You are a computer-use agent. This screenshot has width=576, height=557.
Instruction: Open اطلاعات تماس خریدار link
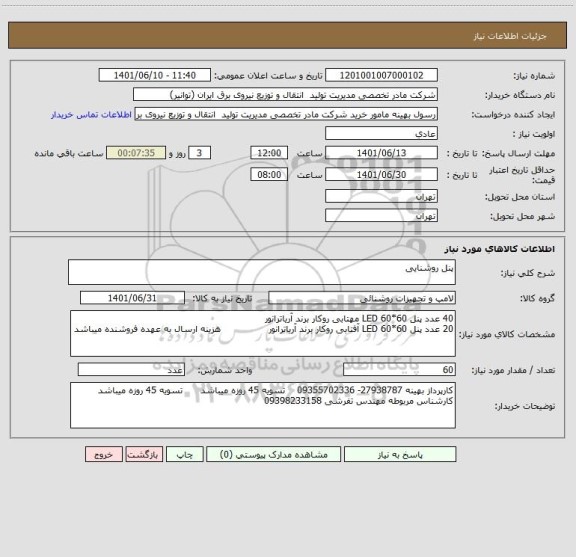(91, 115)
